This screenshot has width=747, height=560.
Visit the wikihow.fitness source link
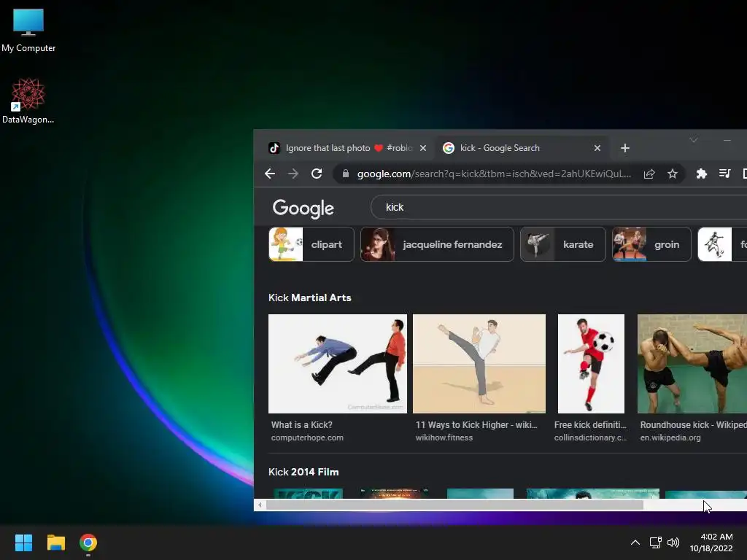(444, 437)
